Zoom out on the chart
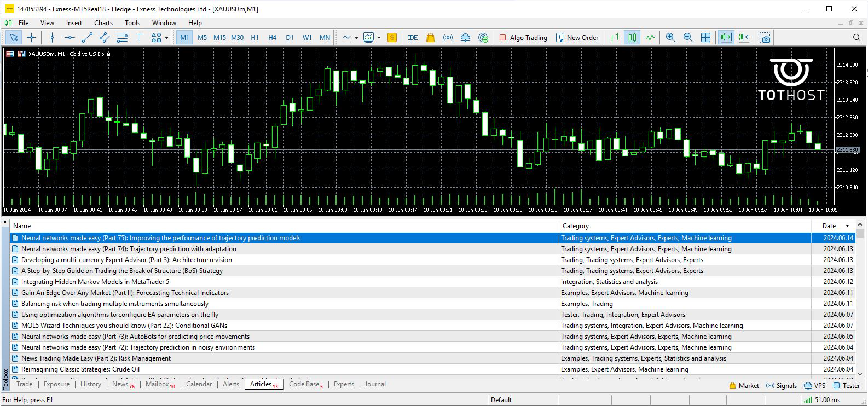 click(688, 37)
